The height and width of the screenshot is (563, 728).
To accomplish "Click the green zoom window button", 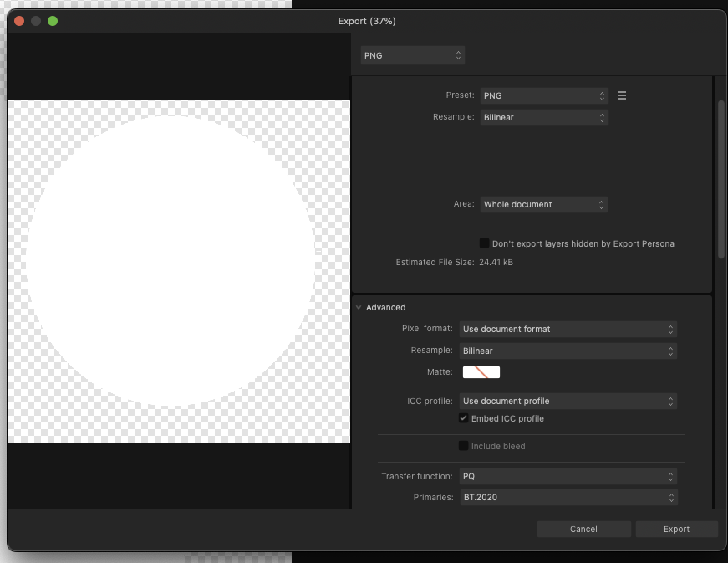I will click(x=53, y=21).
